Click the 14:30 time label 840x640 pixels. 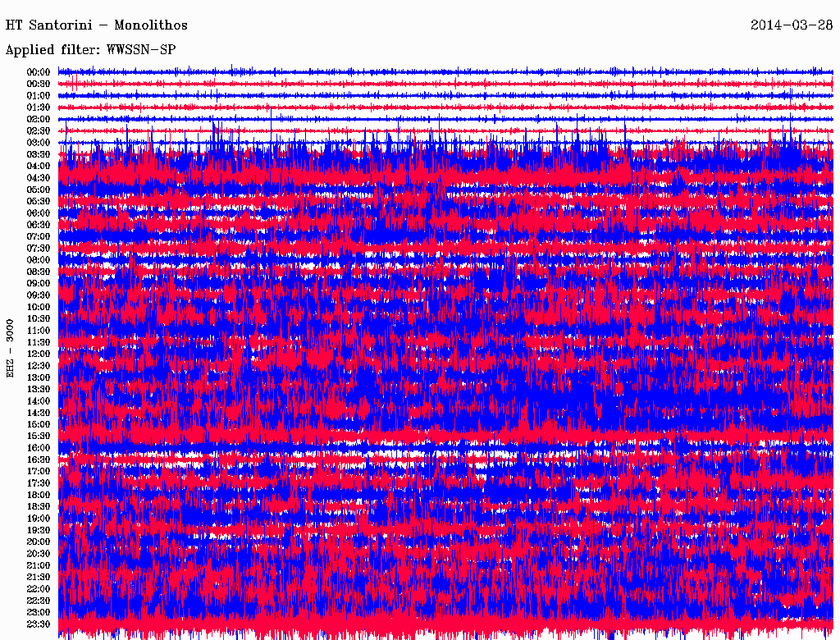39,414
